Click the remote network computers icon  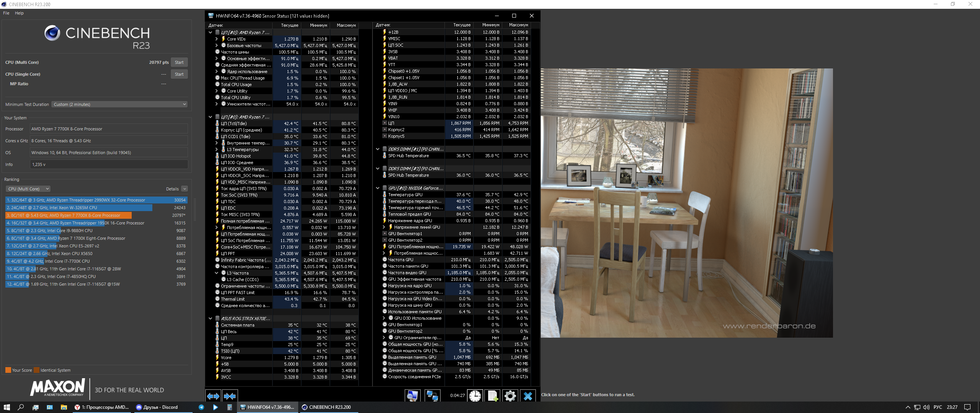tap(433, 396)
